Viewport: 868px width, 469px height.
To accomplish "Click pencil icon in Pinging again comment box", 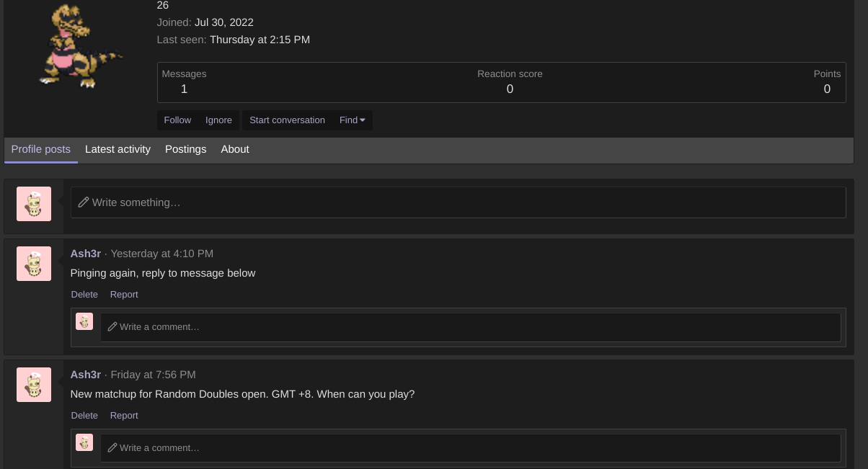I will coord(112,327).
